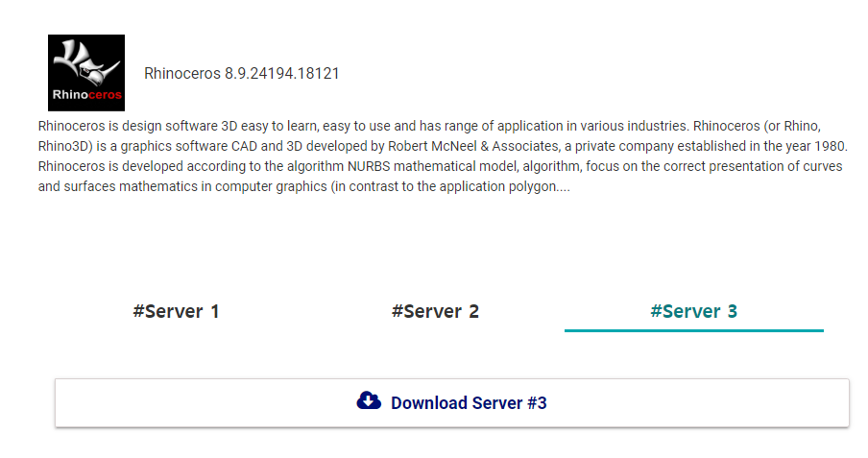Switch to the #Server 2 tab
Image resolution: width=868 pixels, height=458 pixels.
435,311
